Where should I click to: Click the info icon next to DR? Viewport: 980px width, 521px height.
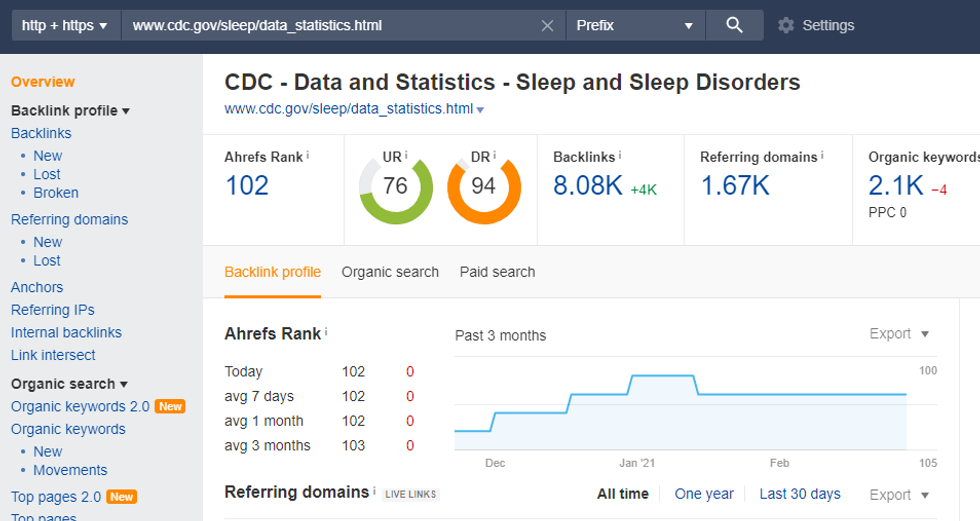point(494,155)
